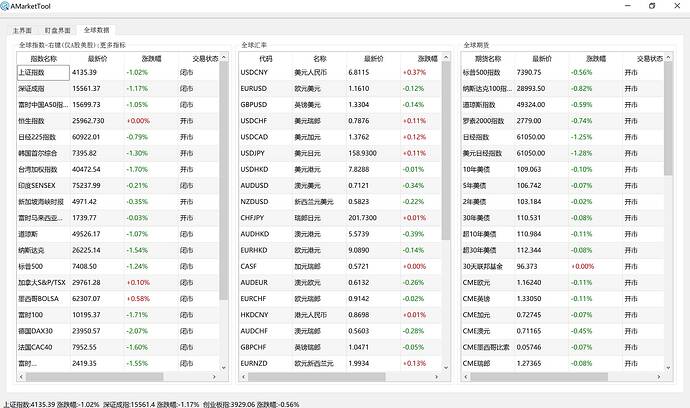Sort exchange rates by 代码 header
Screen dimensions: 690x408
tap(266, 59)
